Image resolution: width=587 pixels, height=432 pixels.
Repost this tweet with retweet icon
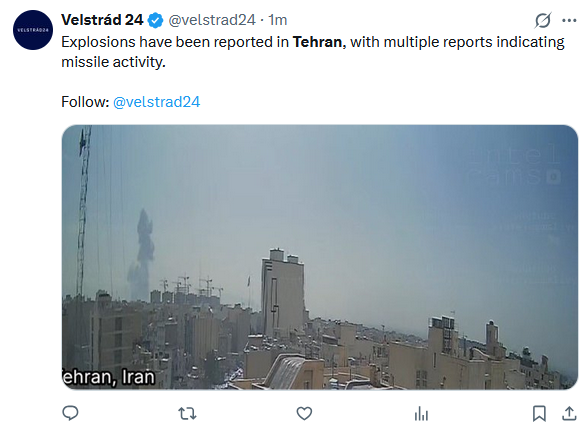click(187, 414)
